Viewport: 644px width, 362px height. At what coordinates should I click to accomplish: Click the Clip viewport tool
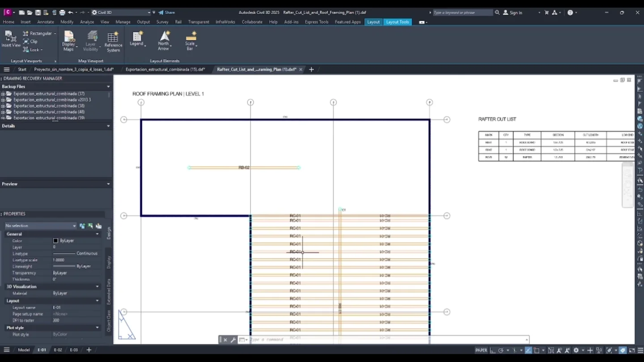[30, 42]
